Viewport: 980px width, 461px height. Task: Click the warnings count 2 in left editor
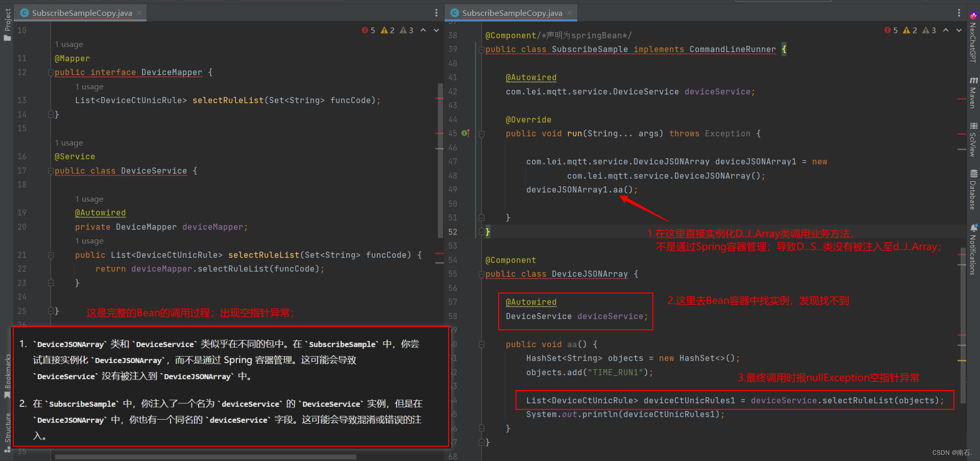388,30
